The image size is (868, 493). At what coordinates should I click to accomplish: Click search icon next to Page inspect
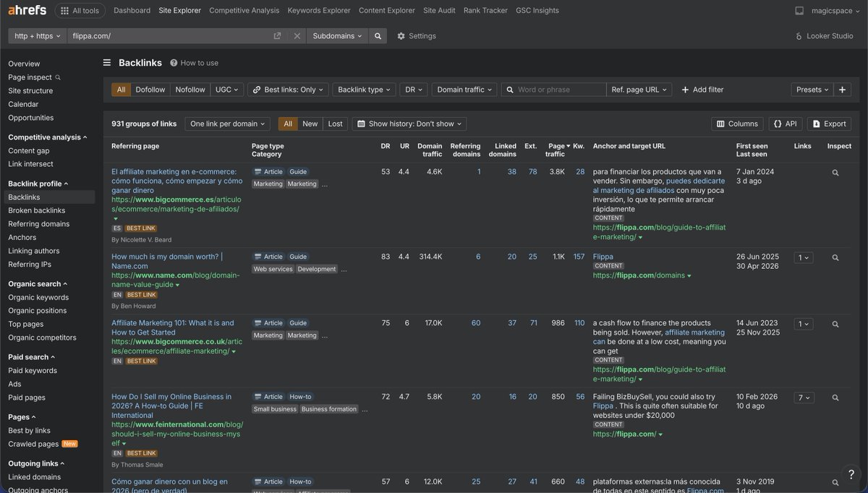pos(58,77)
